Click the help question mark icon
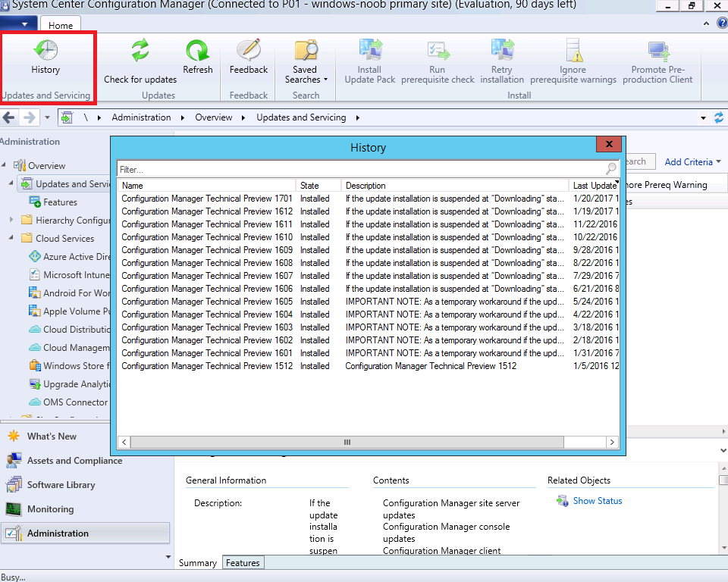 pyautogui.click(x=723, y=23)
